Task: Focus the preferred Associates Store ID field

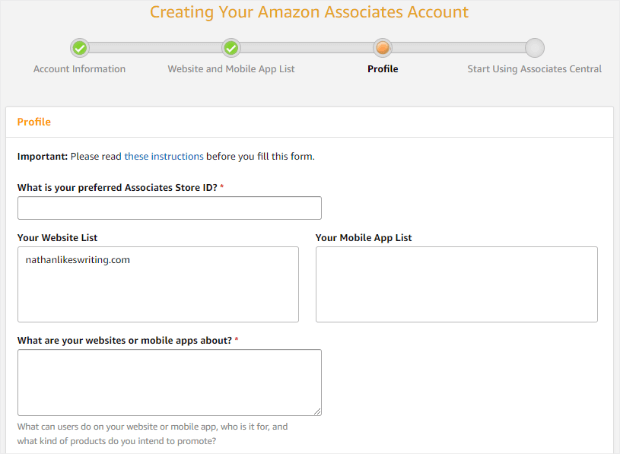Action: click(169, 208)
